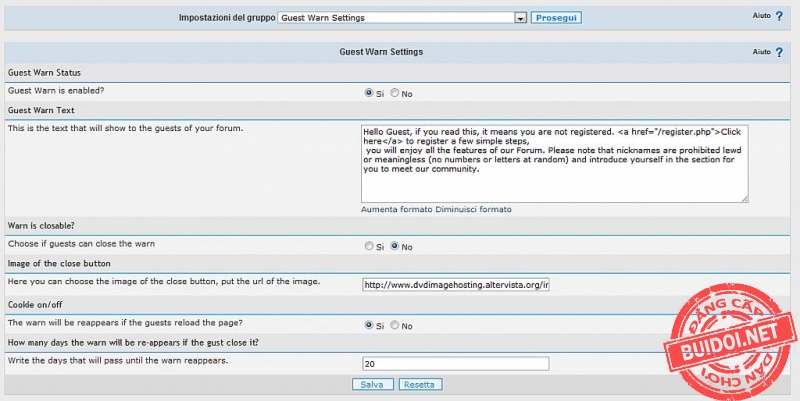Viewport: 800px width, 401px height.
Task: Click the Aumenta formato link
Action: point(397,210)
